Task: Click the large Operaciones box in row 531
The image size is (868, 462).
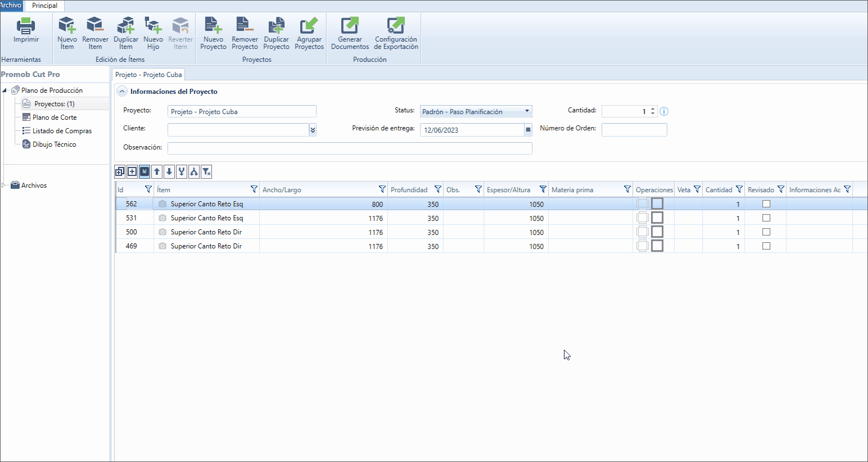Action: click(x=657, y=218)
